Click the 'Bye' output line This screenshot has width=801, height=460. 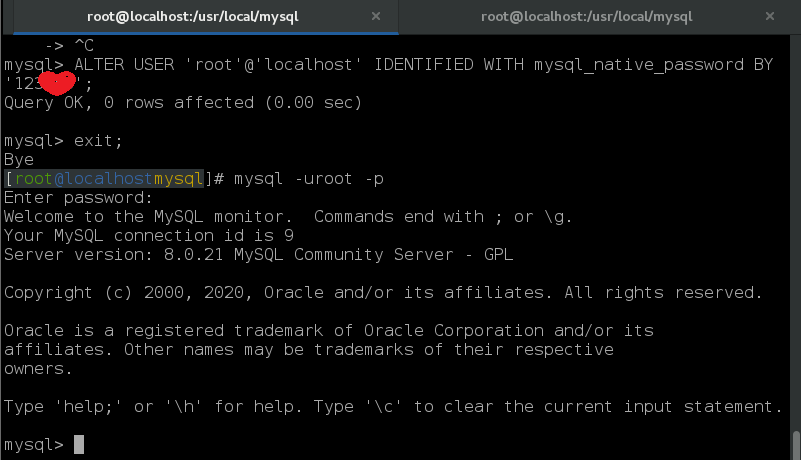point(19,159)
